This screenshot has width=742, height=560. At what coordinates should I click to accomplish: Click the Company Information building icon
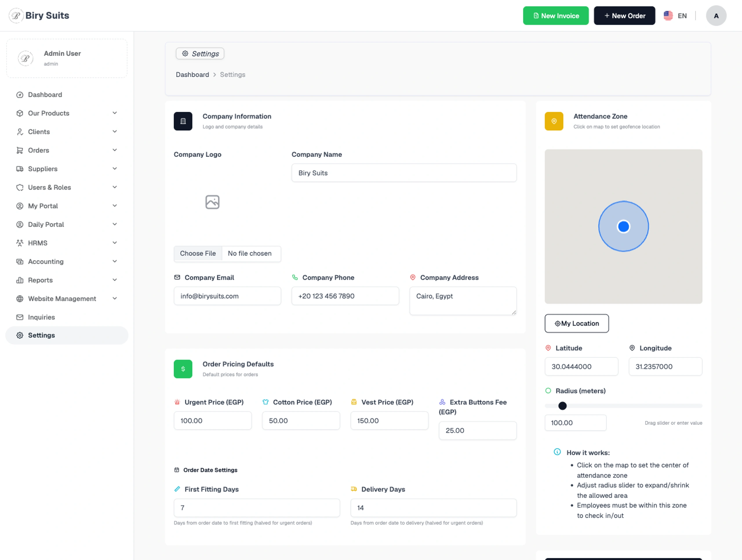(x=183, y=121)
